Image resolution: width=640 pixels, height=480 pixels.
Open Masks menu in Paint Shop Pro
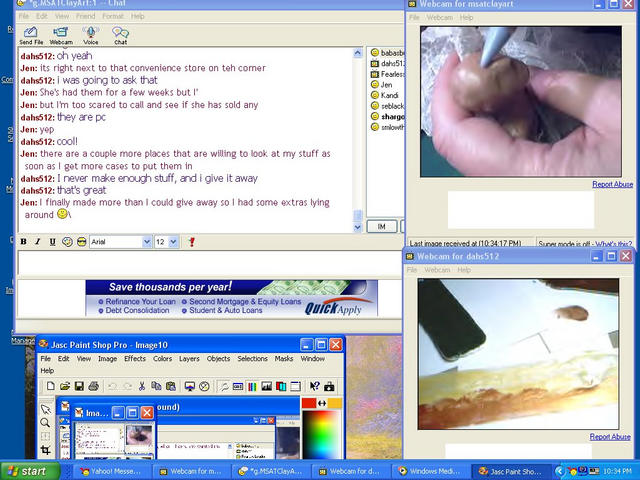tap(284, 359)
